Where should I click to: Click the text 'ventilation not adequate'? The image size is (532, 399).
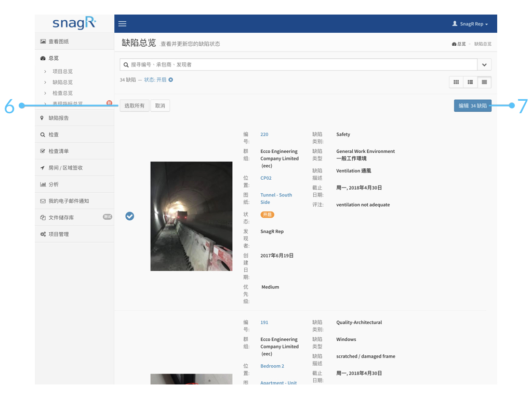coord(363,205)
